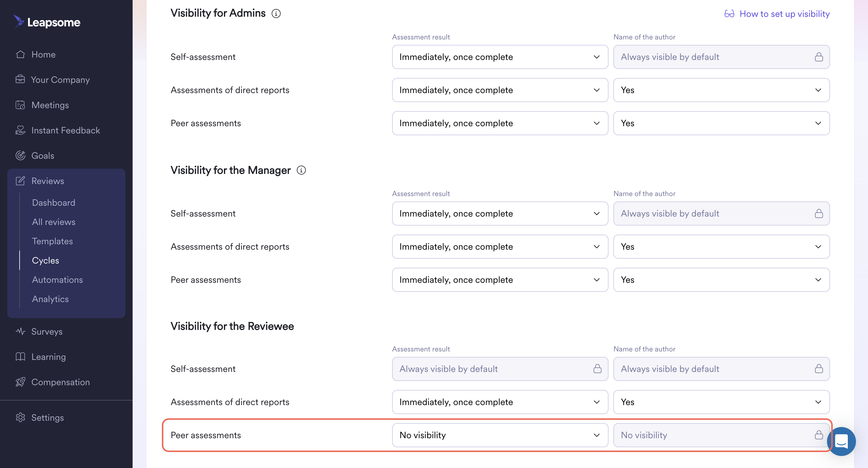Click locked Manager author 'Always visible by default' field

(722, 214)
